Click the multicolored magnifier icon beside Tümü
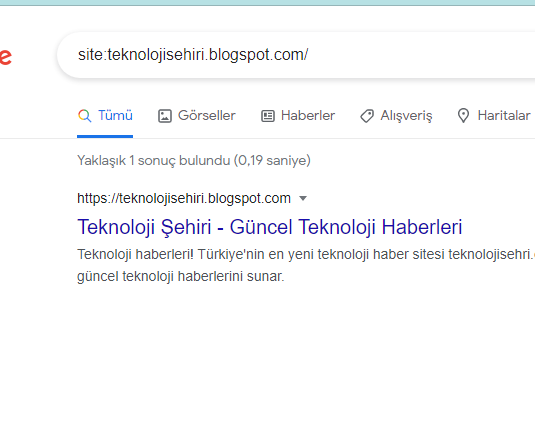 click(85, 116)
